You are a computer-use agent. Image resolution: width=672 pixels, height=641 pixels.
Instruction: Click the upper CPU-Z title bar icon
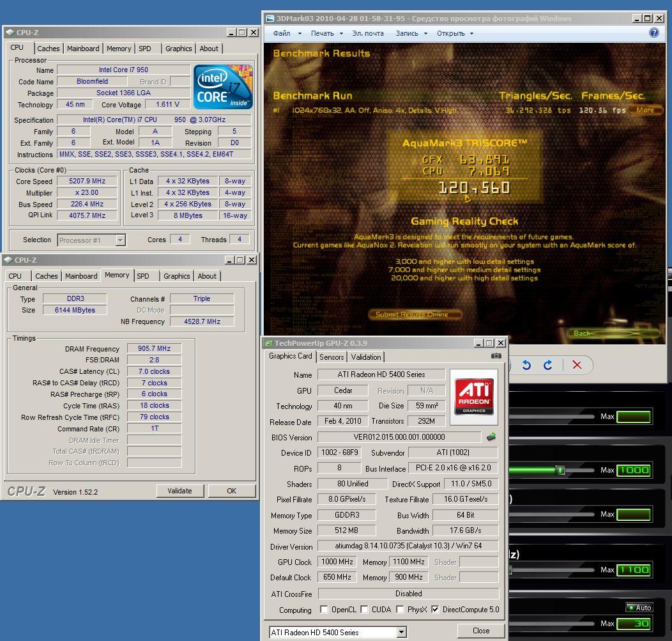pos(10,32)
